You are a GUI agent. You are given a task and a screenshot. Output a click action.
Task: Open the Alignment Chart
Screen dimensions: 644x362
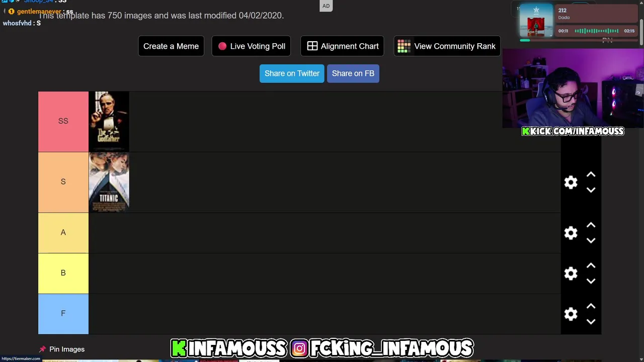click(342, 46)
